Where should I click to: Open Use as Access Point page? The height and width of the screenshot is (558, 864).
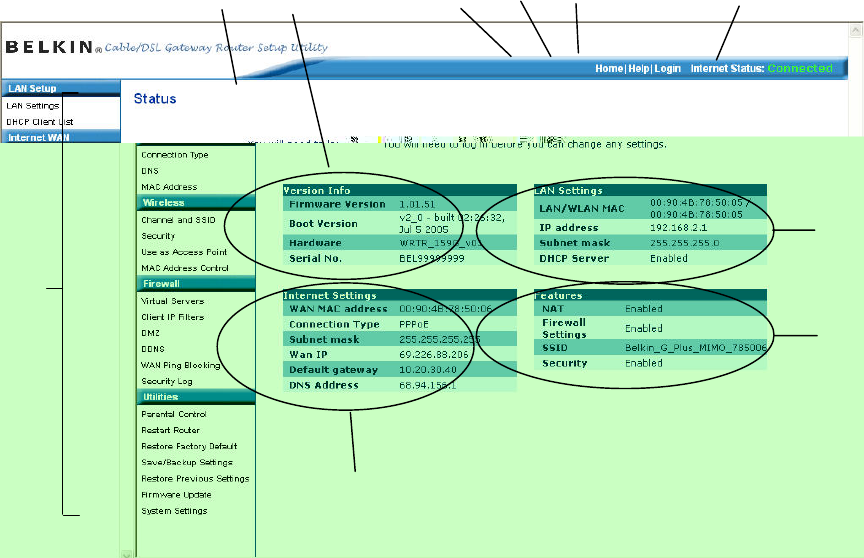coord(184,252)
